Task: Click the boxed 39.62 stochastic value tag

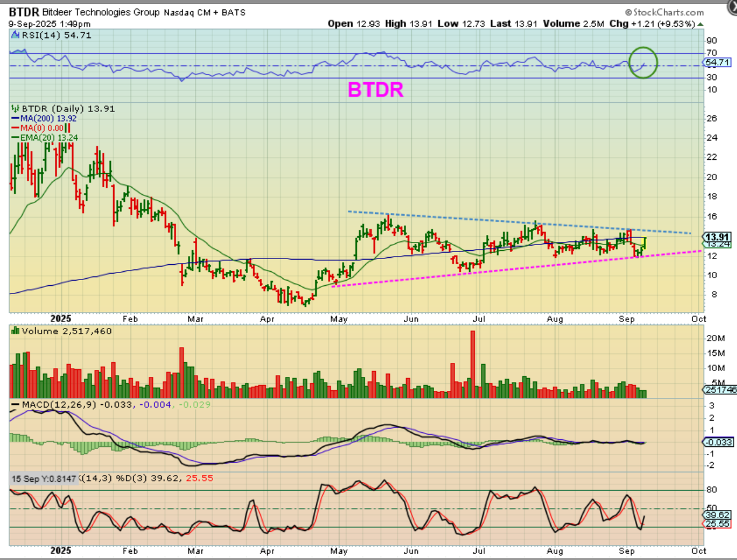Action: tap(718, 515)
